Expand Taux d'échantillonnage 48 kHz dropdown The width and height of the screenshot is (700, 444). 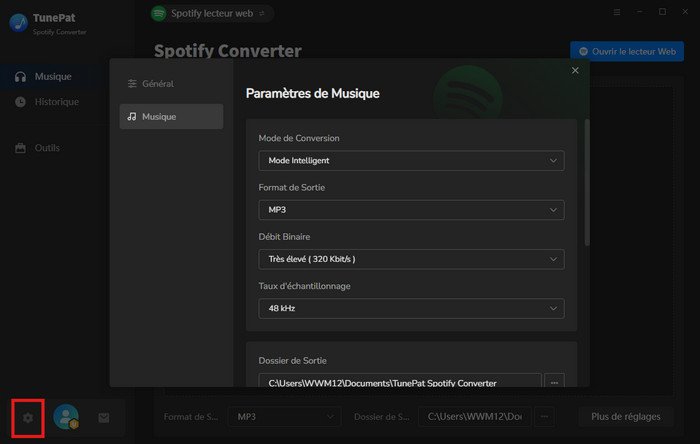(x=411, y=308)
